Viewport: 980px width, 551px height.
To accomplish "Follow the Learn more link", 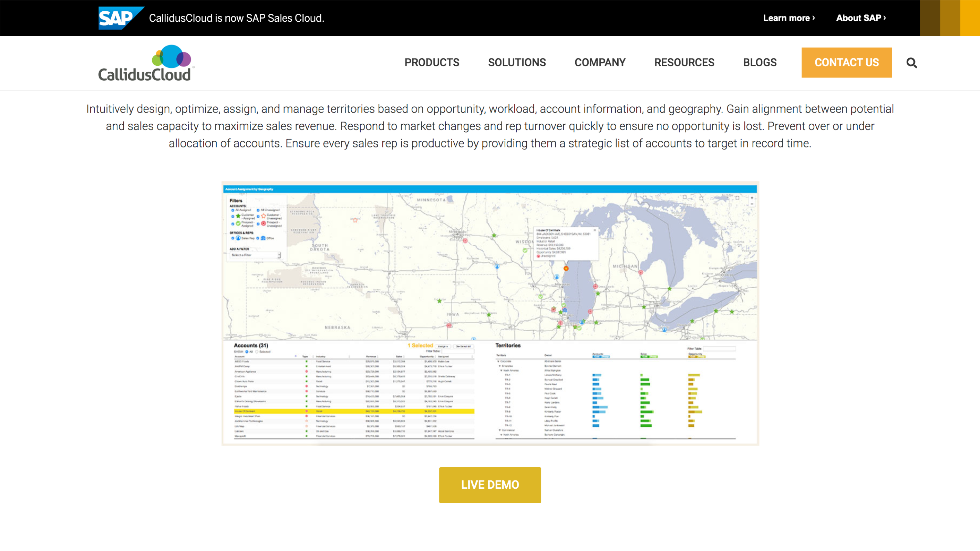I will pyautogui.click(x=788, y=18).
